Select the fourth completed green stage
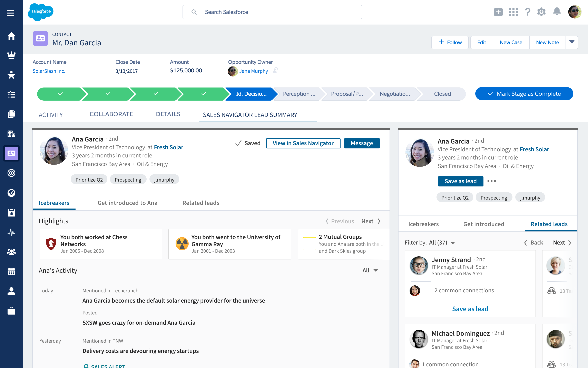 (x=204, y=94)
